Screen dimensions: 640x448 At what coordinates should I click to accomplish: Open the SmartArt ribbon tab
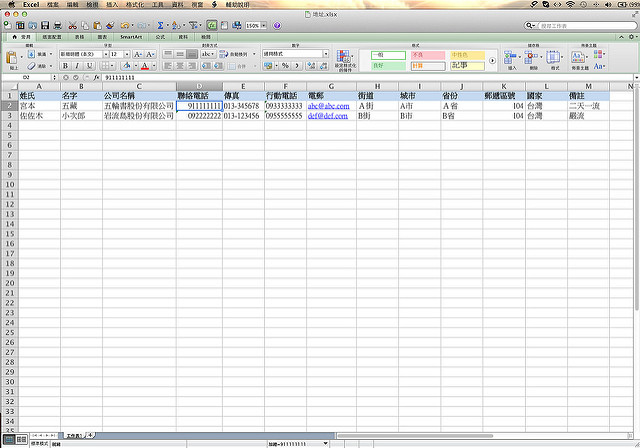pyautogui.click(x=131, y=37)
